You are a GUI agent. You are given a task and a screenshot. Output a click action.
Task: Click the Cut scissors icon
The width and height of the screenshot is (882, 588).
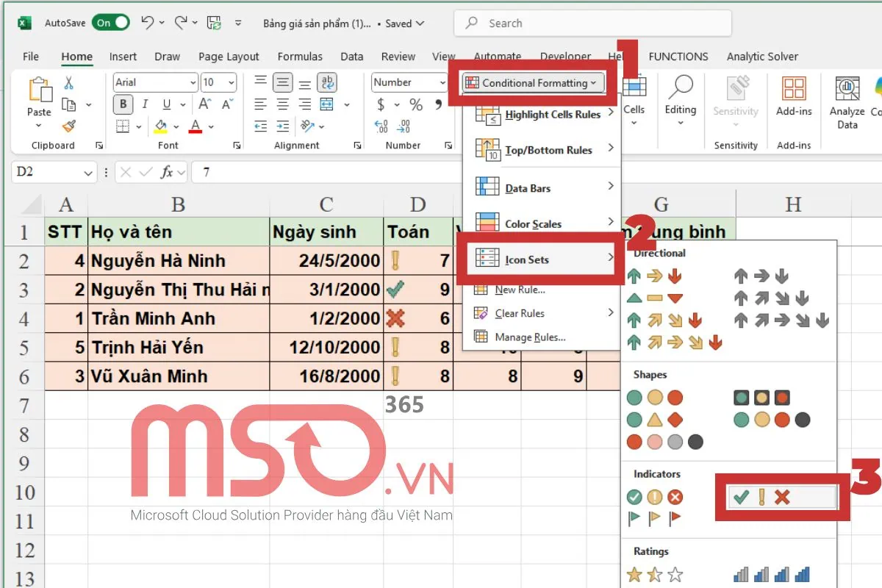tap(69, 83)
